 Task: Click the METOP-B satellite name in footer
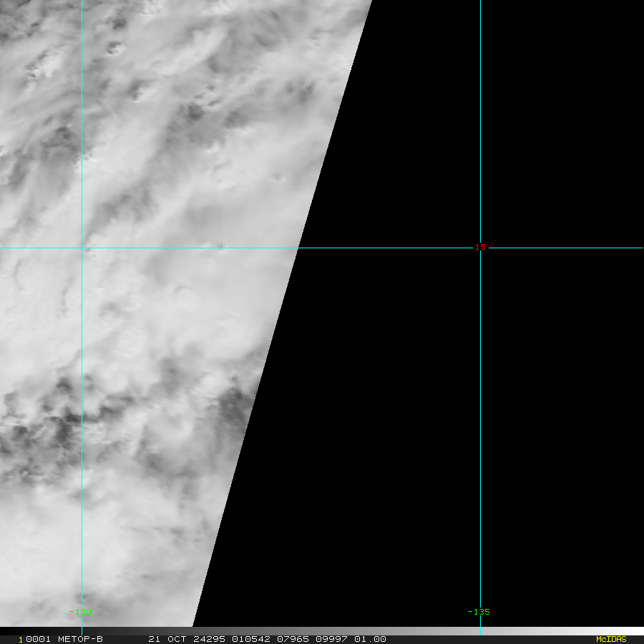[x=80, y=639]
